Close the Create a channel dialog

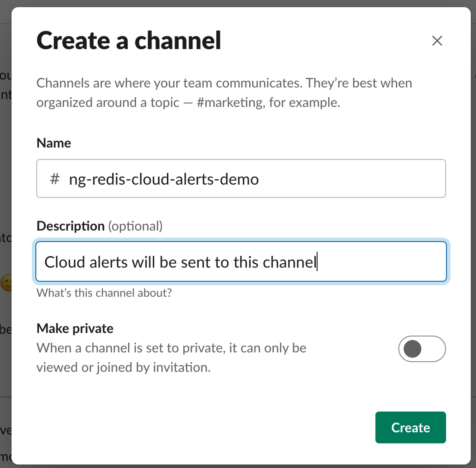tap(437, 41)
